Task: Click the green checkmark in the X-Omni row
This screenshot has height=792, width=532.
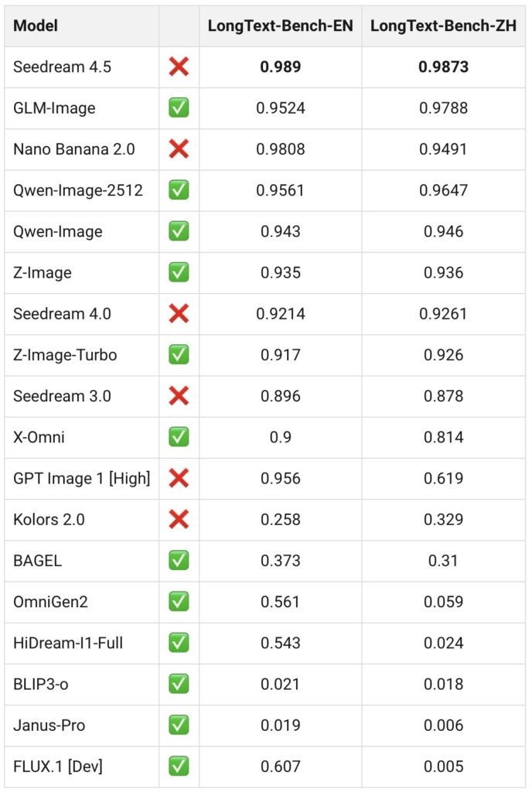Action: [x=179, y=437]
